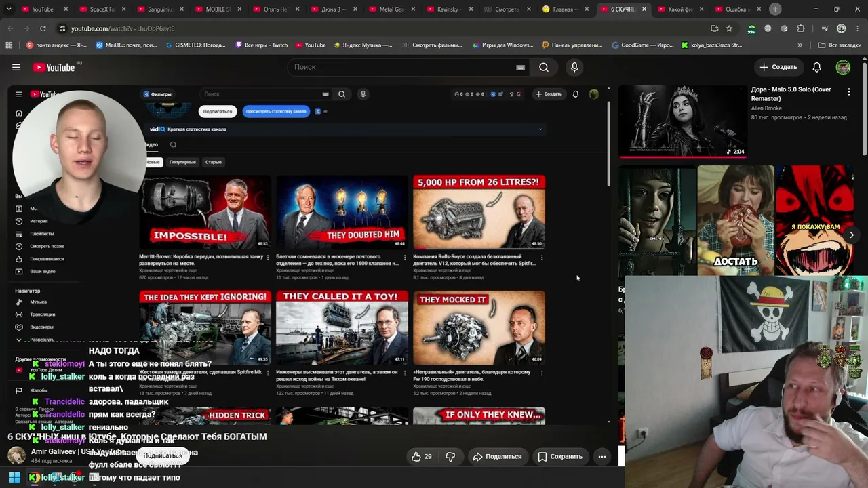Open Chrome extensions puzzle menu
Image resolution: width=868 pixels, height=488 pixels.
pyautogui.click(x=801, y=28)
